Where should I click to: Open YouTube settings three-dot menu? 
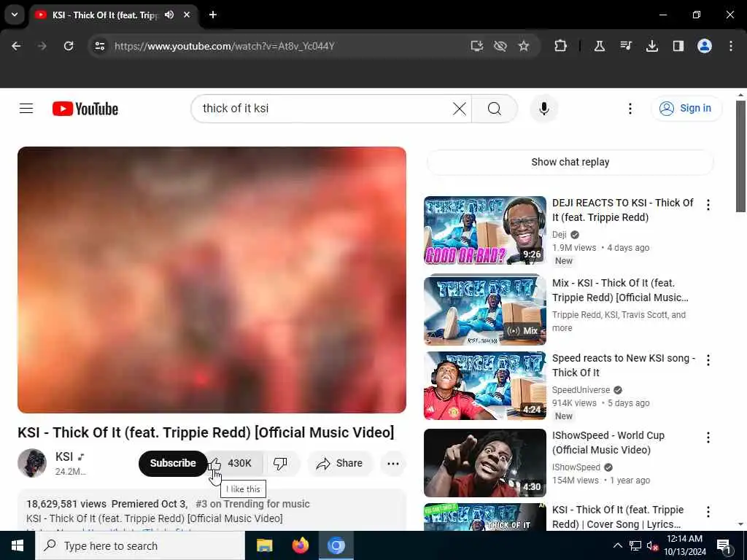[x=630, y=109]
